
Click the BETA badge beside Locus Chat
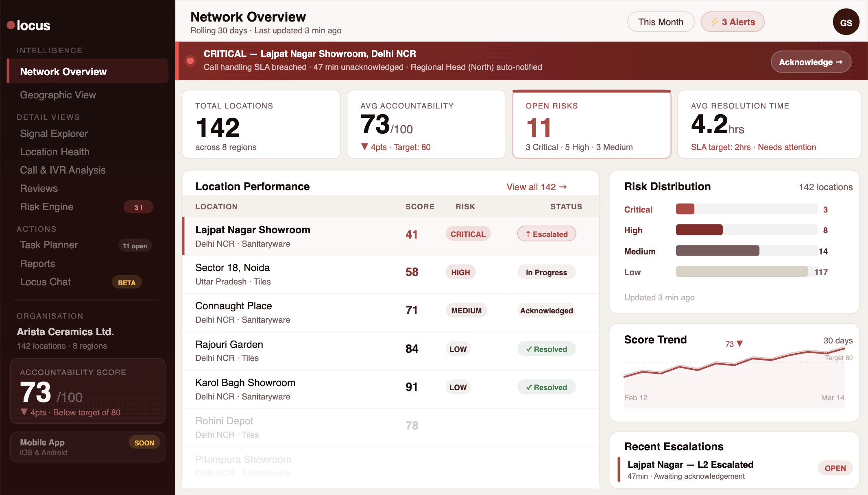tap(126, 282)
